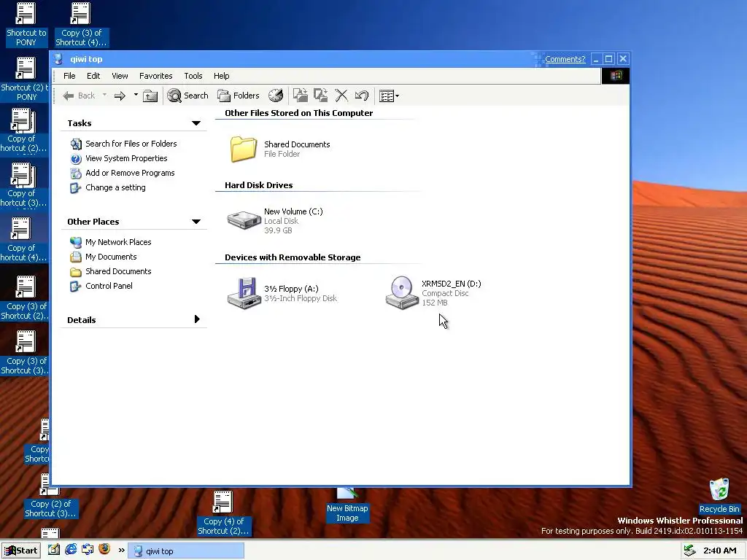Click the Comments? link in title bar
The image size is (747, 560).
coord(565,59)
